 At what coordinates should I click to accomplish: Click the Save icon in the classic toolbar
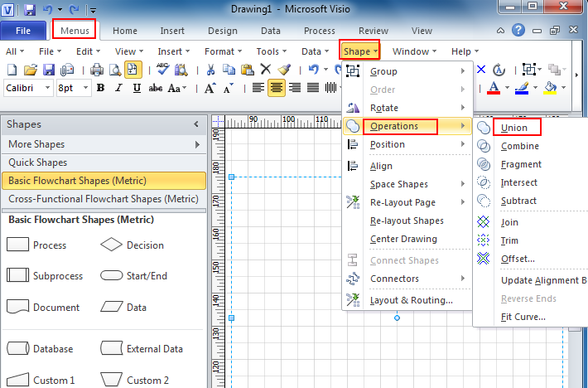[x=49, y=70]
